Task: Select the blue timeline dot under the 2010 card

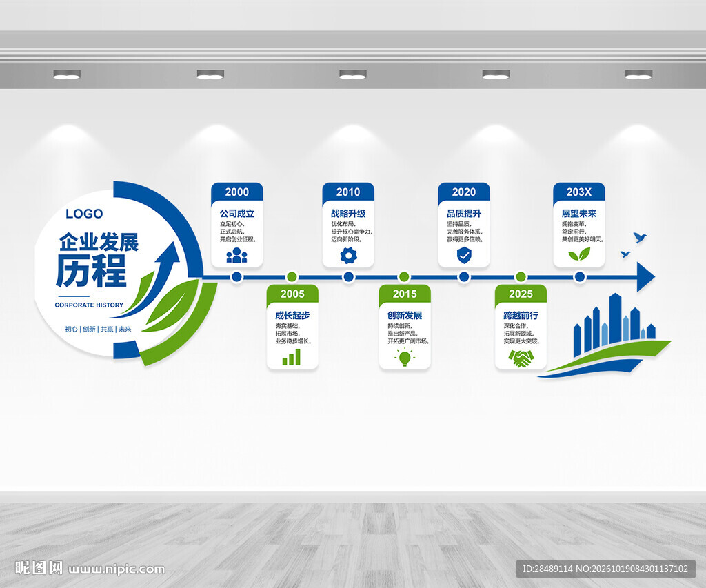Action: (348, 277)
